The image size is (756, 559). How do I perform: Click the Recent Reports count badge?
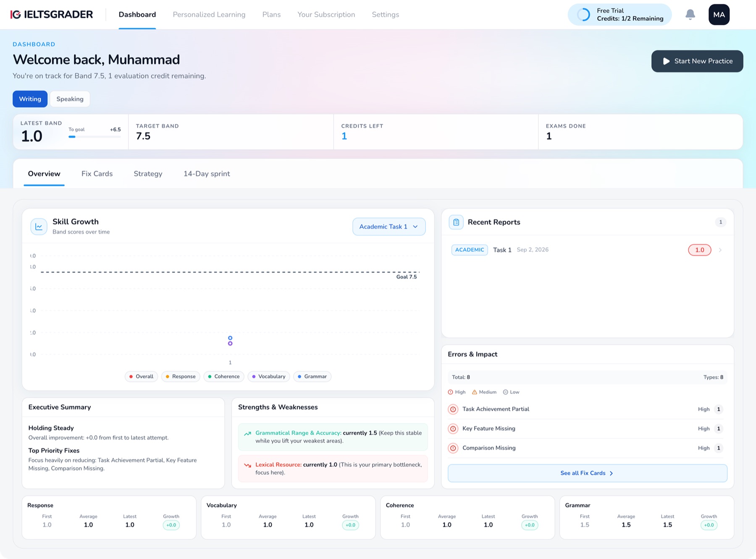[721, 222]
